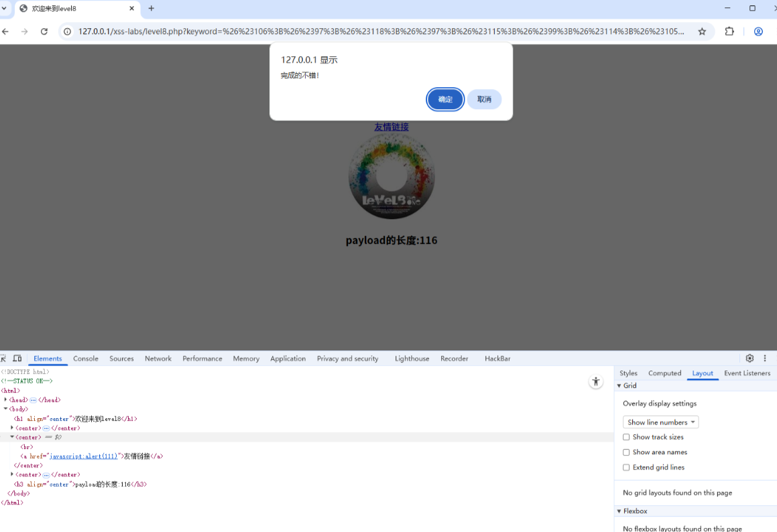Click the level8 disc image
Image resolution: width=777 pixels, height=532 pixels.
pyautogui.click(x=392, y=176)
